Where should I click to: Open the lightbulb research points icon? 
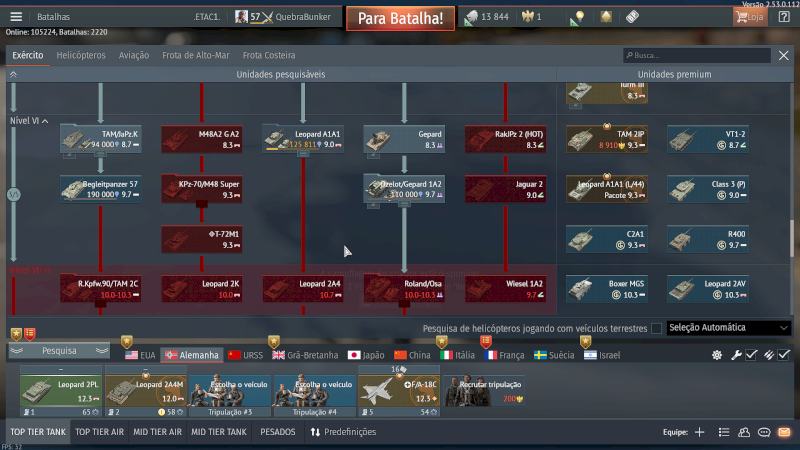point(577,17)
